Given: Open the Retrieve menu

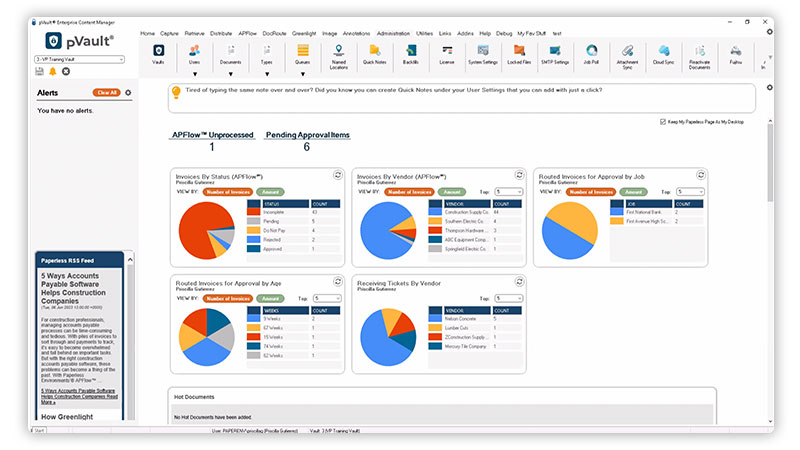Looking at the screenshot, I should pos(194,34).
